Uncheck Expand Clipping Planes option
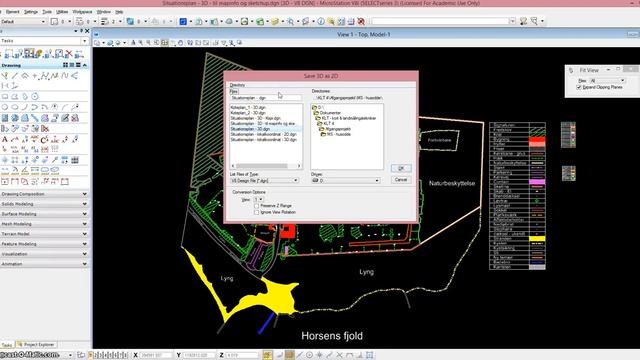 click(x=579, y=87)
